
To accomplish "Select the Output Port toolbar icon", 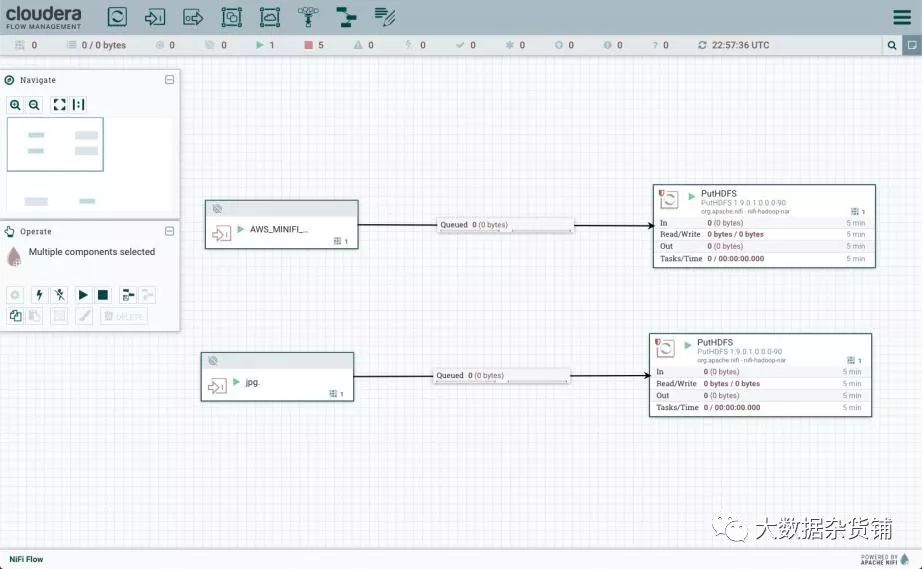I will pyautogui.click(x=193, y=17).
